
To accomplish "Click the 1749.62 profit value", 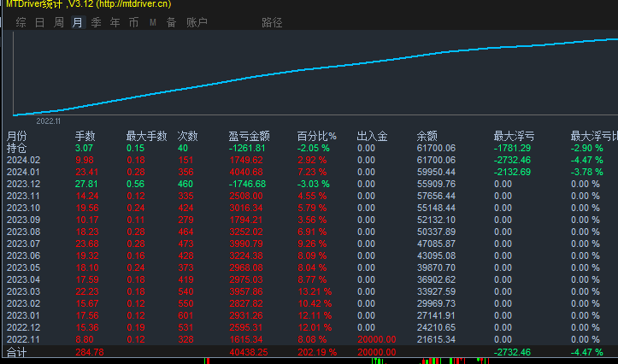I will pyautogui.click(x=246, y=161).
